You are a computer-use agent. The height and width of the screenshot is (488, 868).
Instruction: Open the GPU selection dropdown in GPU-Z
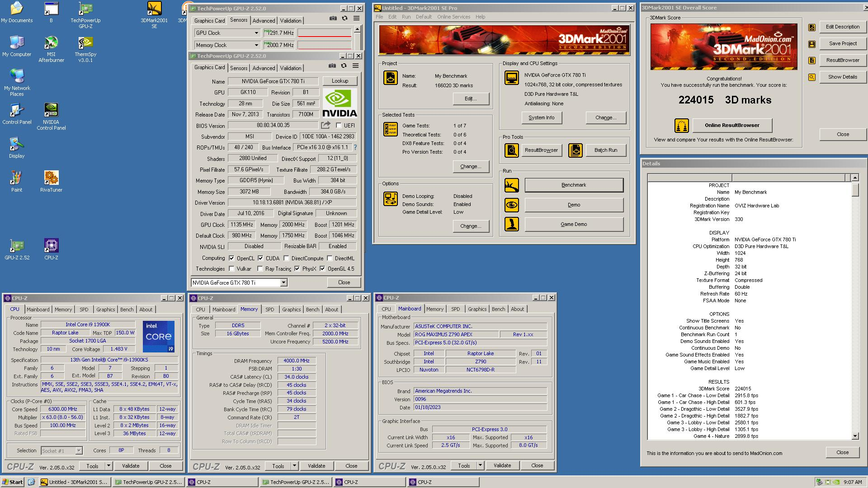[x=283, y=282]
